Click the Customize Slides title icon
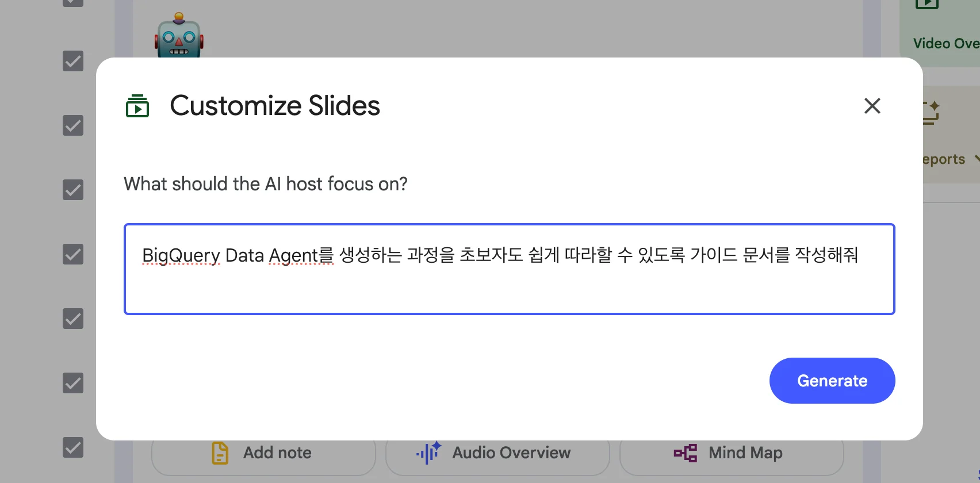 pos(137,106)
